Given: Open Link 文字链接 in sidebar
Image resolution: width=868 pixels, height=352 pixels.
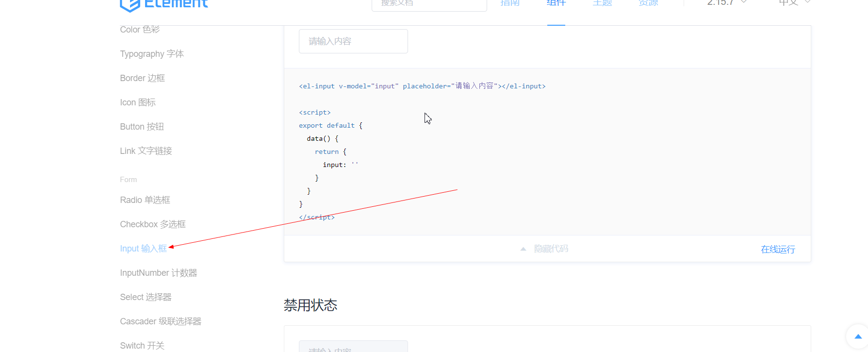Looking at the screenshot, I should click(146, 151).
